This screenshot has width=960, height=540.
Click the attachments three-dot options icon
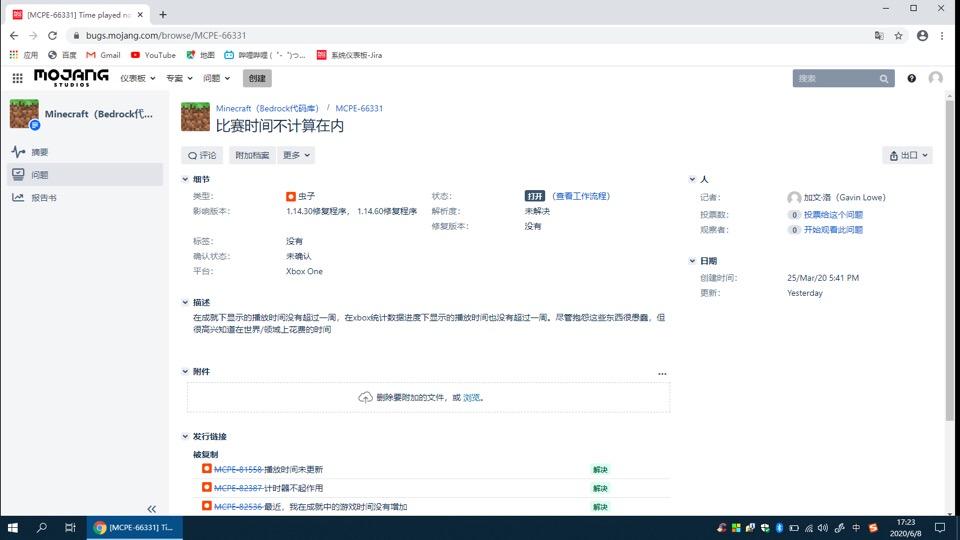click(x=662, y=373)
